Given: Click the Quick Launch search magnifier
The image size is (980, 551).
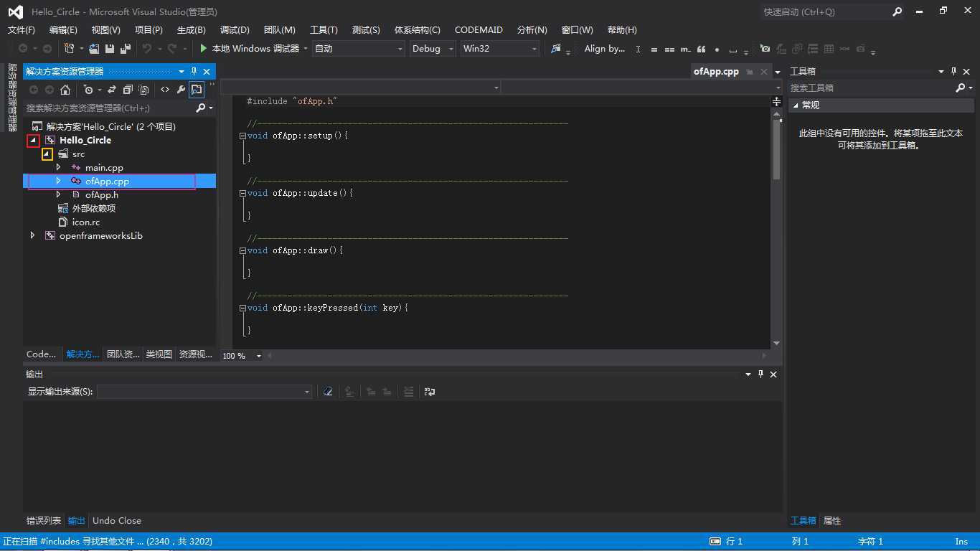Looking at the screenshot, I should (x=897, y=11).
